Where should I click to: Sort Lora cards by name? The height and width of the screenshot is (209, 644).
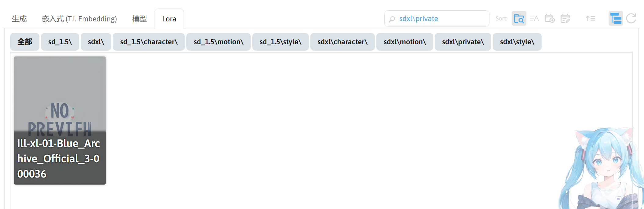534,19
